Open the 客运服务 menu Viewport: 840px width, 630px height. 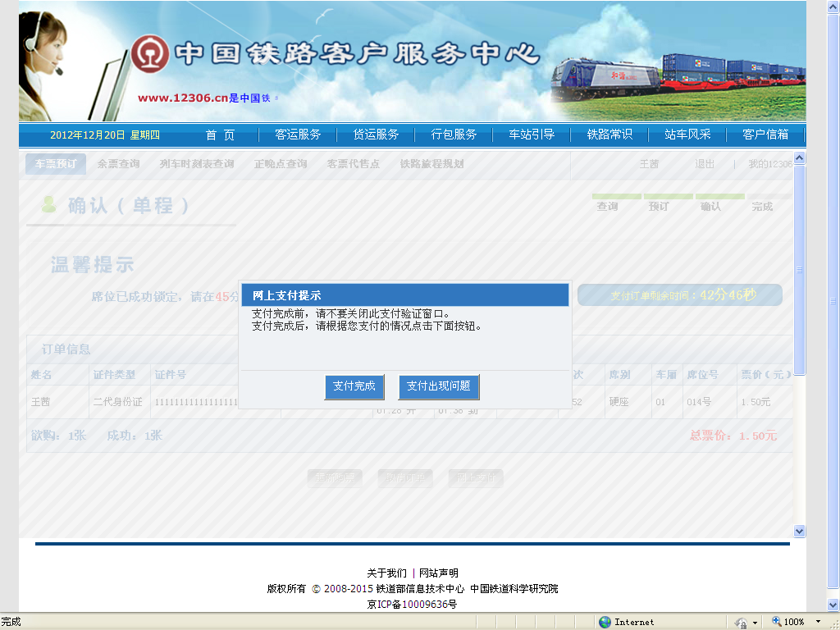tap(297, 135)
